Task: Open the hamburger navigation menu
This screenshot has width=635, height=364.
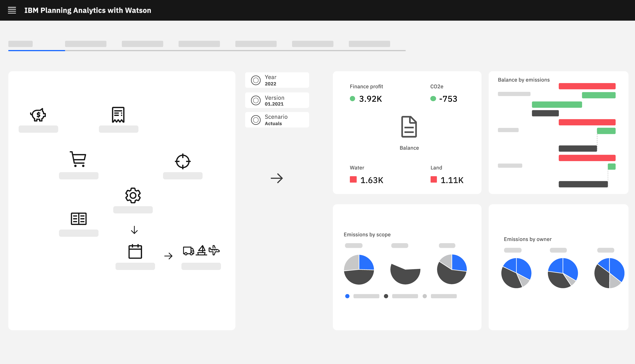Action: [x=12, y=10]
